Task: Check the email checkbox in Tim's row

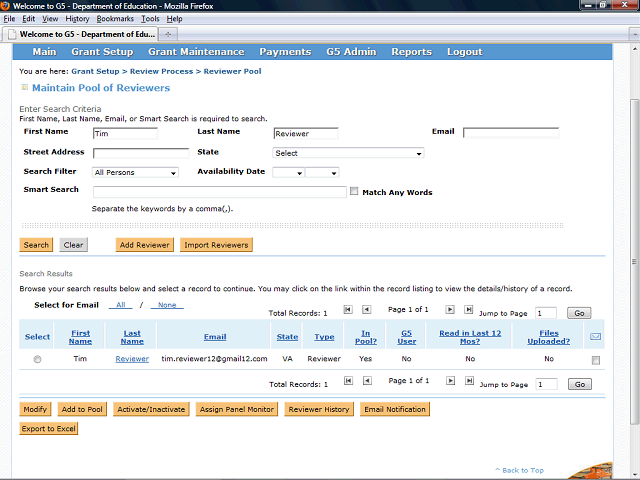Action: point(596,360)
